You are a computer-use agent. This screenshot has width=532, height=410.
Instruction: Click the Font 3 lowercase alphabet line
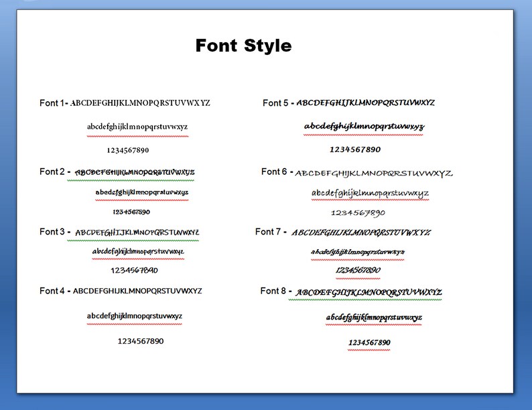[138, 252]
